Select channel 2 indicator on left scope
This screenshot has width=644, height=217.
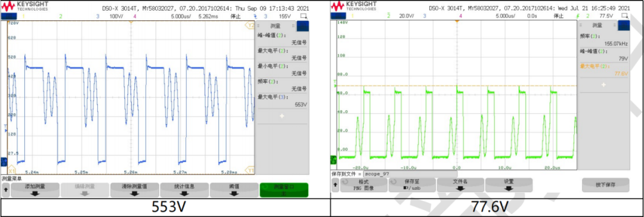click(x=60, y=16)
